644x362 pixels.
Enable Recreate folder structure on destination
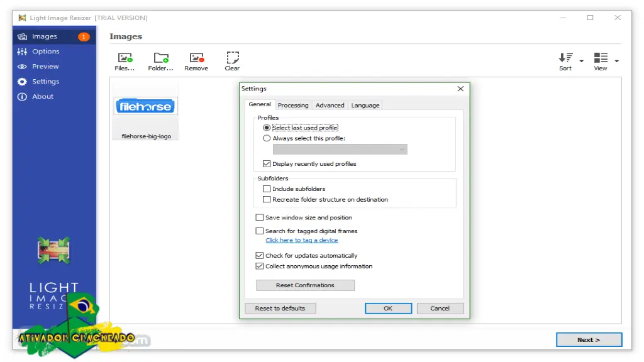coord(267,199)
